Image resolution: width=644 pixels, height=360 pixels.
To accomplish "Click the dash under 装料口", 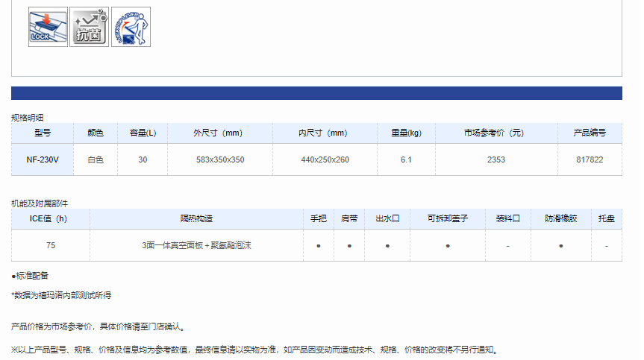I will pyautogui.click(x=508, y=246).
